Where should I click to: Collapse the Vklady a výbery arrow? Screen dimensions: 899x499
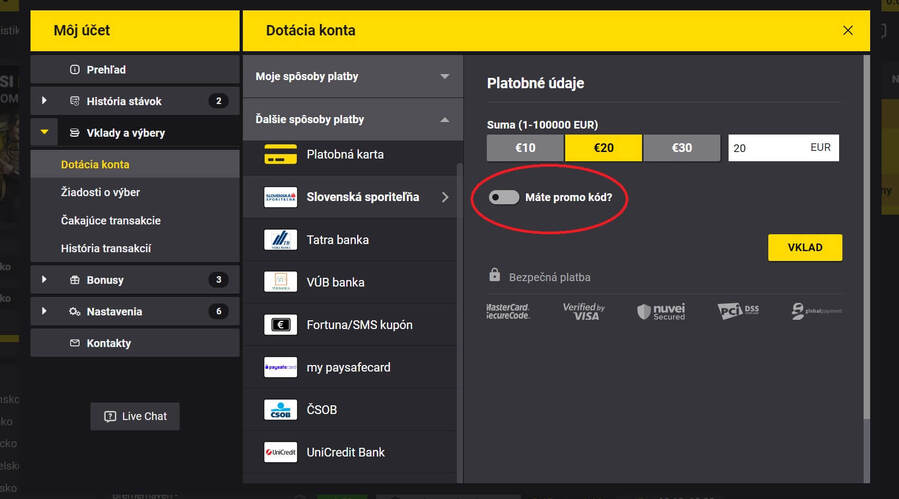[x=44, y=132]
